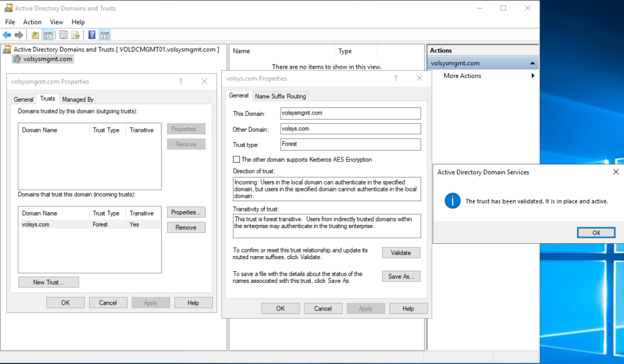Click the blue Help toolbar icon
This screenshot has height=364, width=624.
(x=92, y=35)
